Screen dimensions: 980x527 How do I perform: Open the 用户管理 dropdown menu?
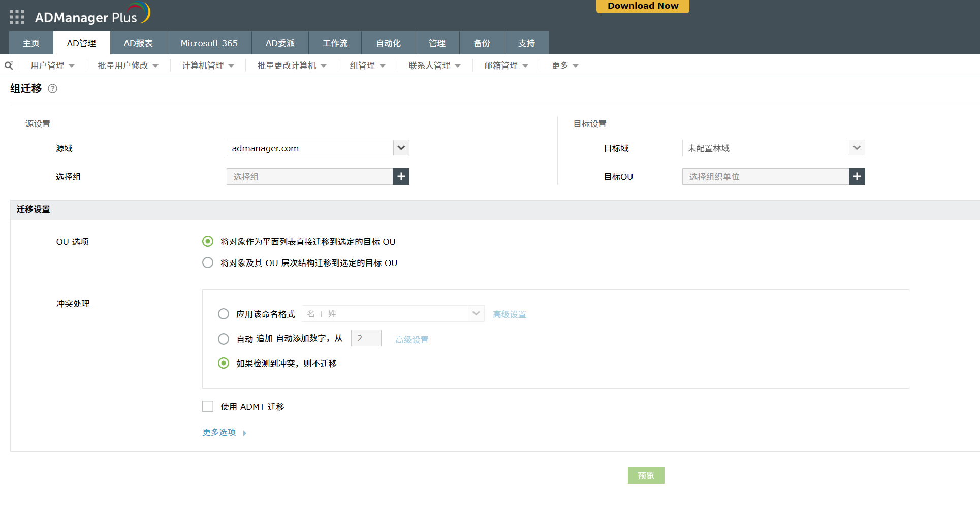[52, 65]
